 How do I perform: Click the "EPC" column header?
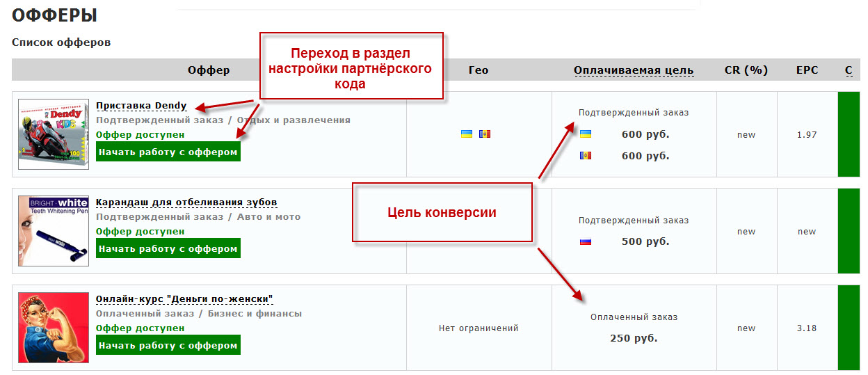[x=807, y=70]
